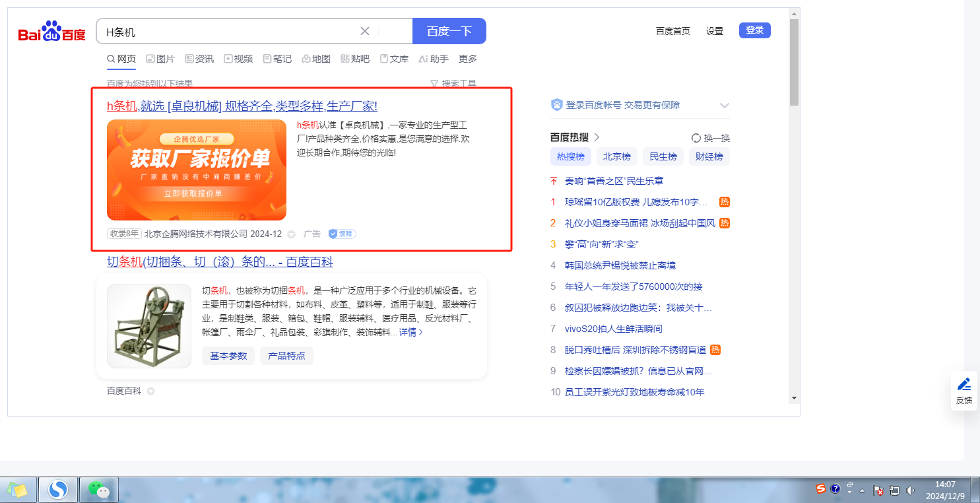
Task: Expand the chevron beside 登录百度帐号
Action: (x=725, y=105)
